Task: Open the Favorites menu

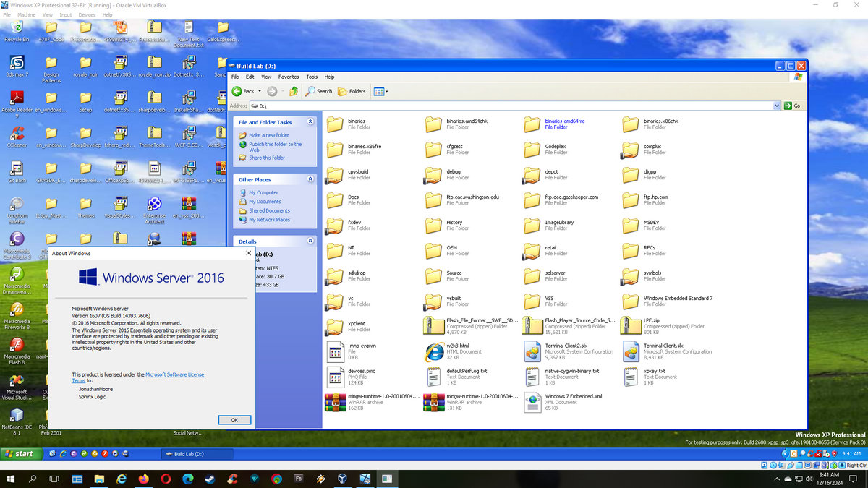Action: coord(289,77)
